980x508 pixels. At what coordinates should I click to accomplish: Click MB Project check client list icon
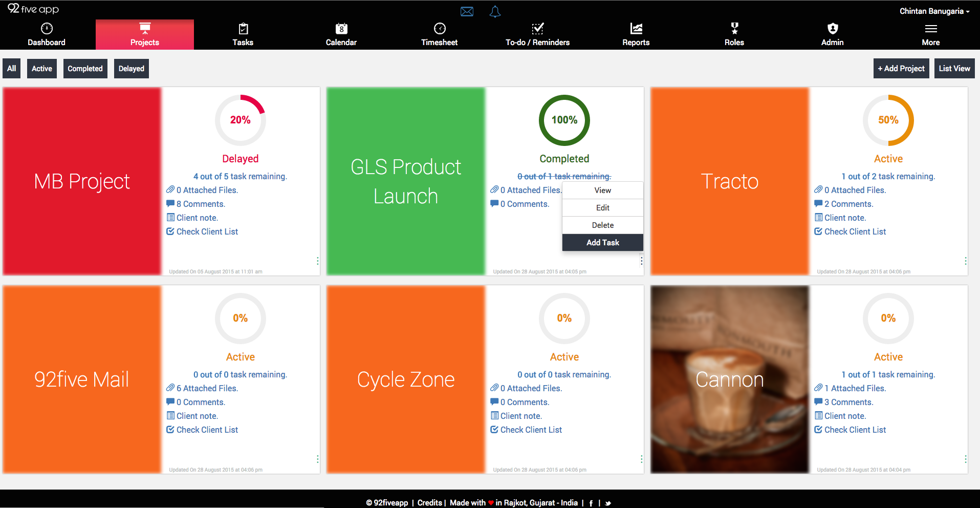coord(170,231)
